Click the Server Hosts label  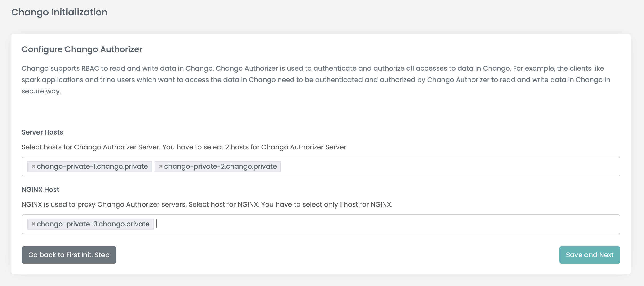[x=42, y=132]
